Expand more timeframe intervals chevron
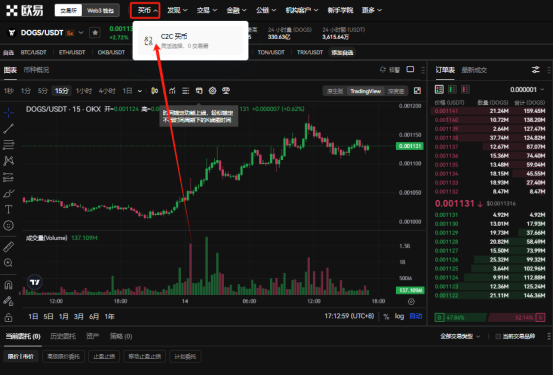Image resolution: width=553 pixels, height=375 pixels. pyautogui.click(x=140, y=91)
